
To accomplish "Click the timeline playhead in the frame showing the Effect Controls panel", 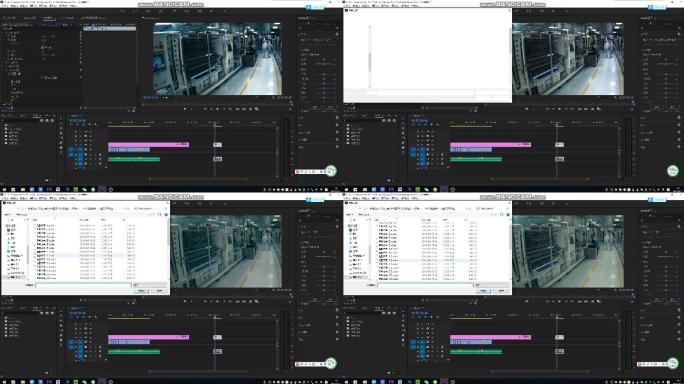I will point(215,126).
